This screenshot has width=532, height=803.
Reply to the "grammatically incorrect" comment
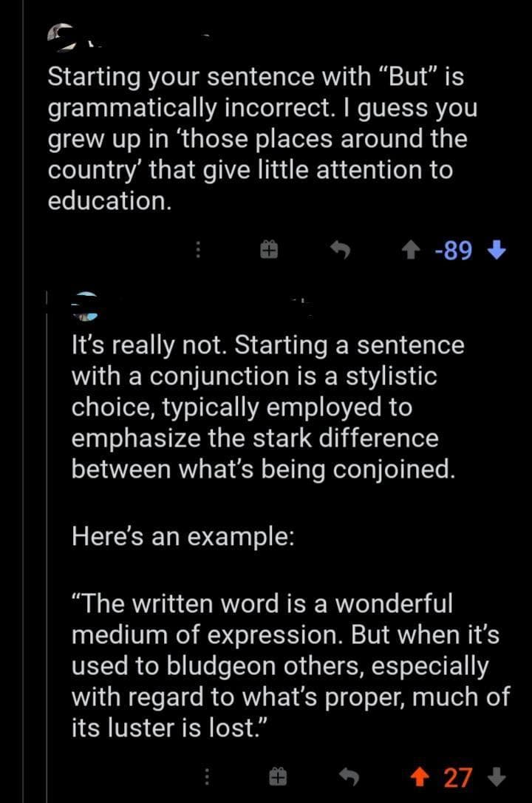340,251
